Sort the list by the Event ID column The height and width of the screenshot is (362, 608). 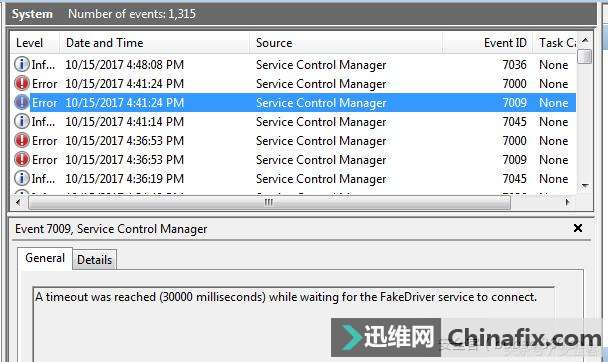[x=487, y=43]
